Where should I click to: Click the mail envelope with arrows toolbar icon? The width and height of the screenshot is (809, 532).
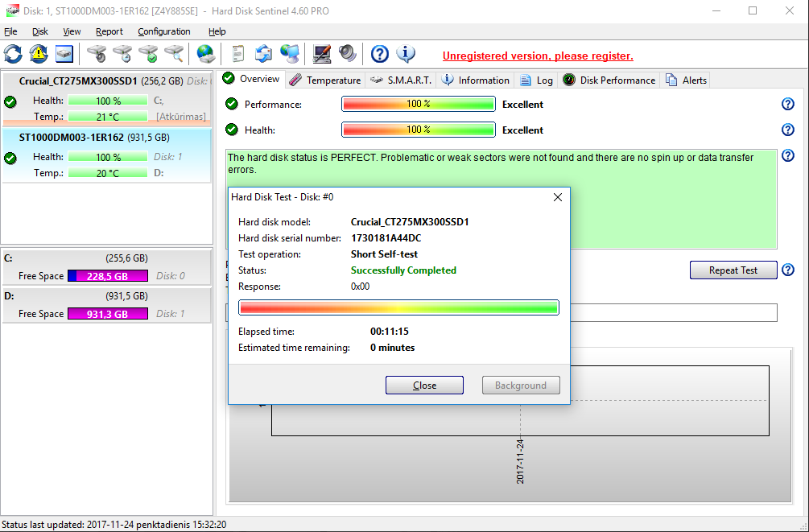tap(264, 54)
